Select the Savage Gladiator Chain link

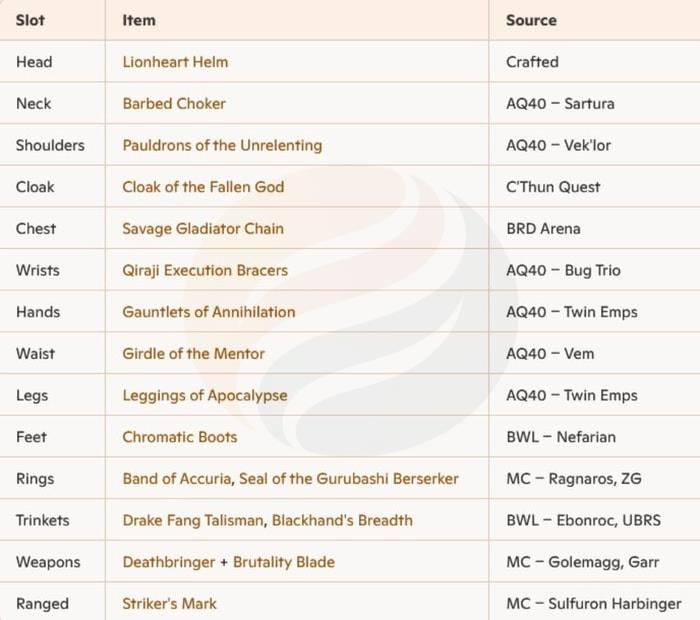click(x=203, y=229)
